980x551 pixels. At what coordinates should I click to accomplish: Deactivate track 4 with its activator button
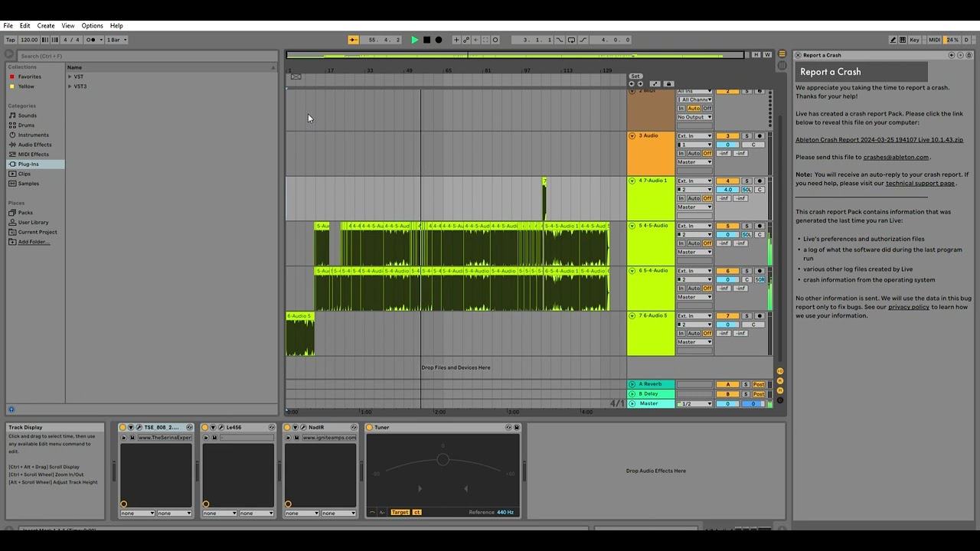click(727, 181)
